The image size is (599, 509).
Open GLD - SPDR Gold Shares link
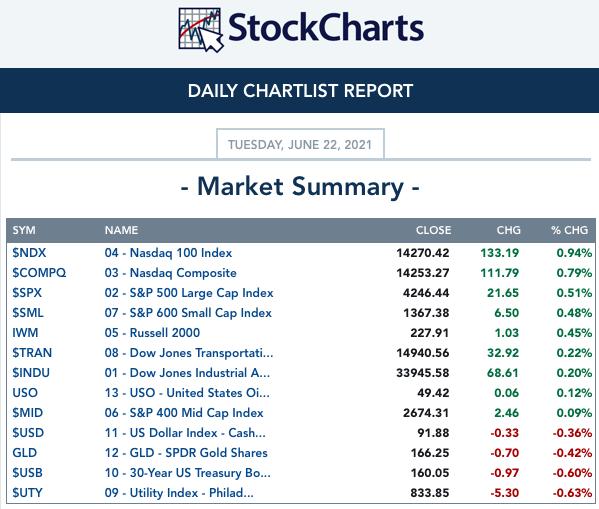click(186, 453)
